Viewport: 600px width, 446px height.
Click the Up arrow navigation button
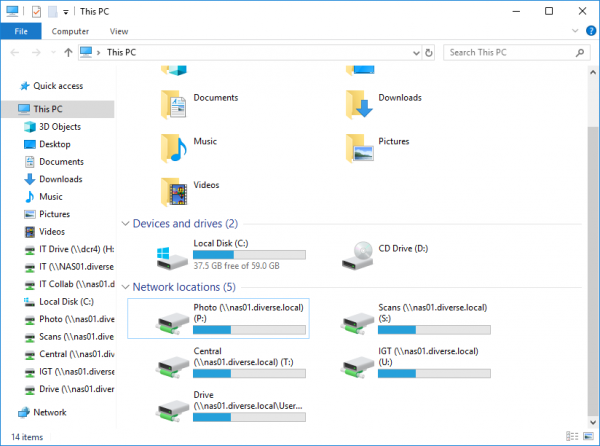tap(67, 52)
